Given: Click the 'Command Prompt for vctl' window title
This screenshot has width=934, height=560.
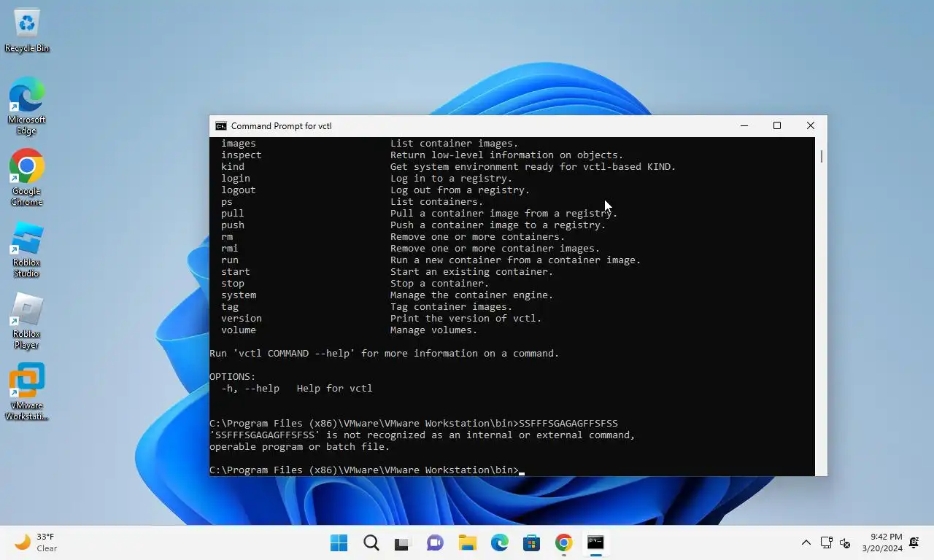Looking at the screenshot, I should click(282, 126).
